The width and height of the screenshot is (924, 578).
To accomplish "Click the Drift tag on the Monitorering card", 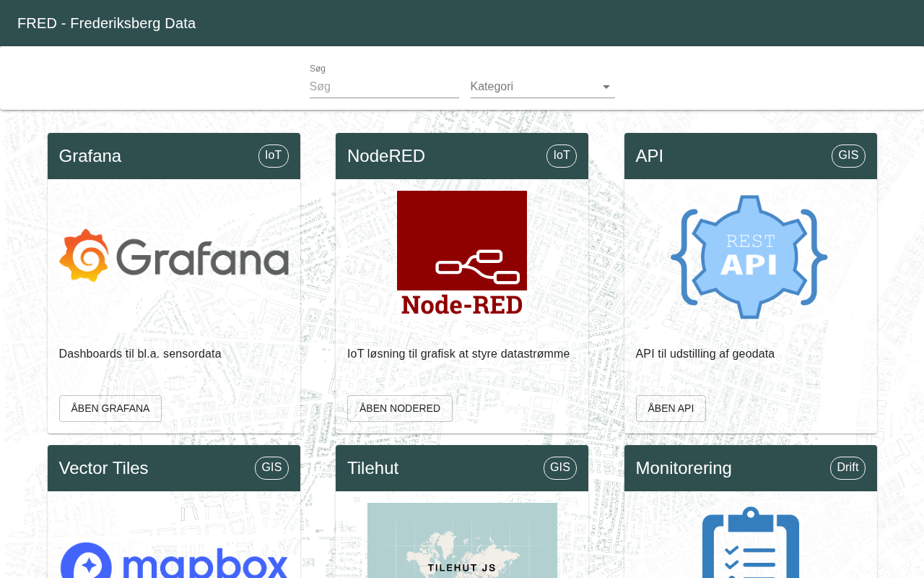I will coord(847,467).
